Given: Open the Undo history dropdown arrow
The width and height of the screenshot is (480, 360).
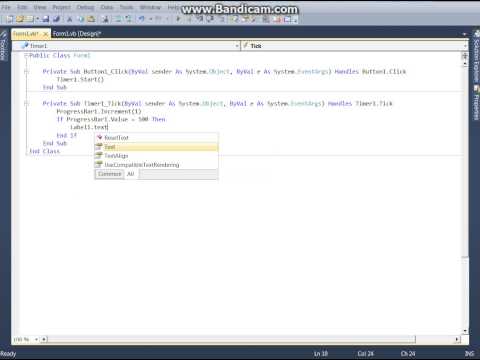Looking at the screenshot, I should (150, 19).
